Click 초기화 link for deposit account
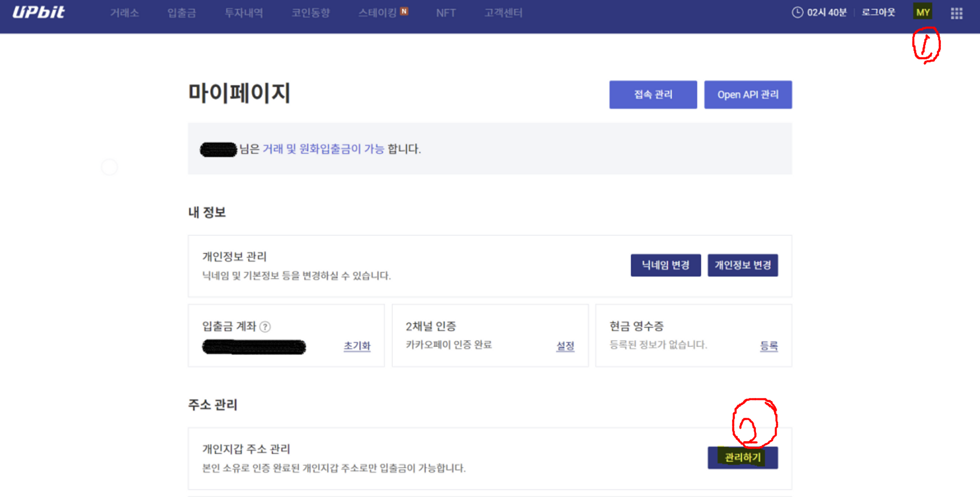Viewport: 980px width, 497px height. pos(357,346)
